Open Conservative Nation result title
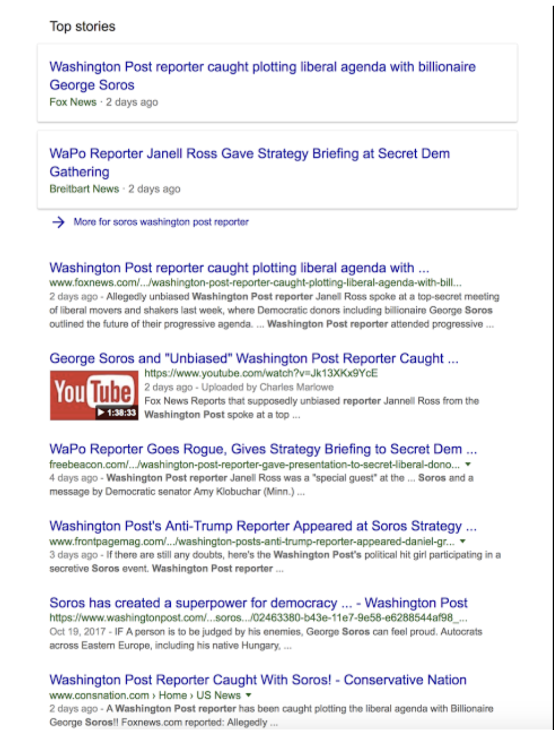This screenshot has width=560, height=747. click(x=258, y=680)
